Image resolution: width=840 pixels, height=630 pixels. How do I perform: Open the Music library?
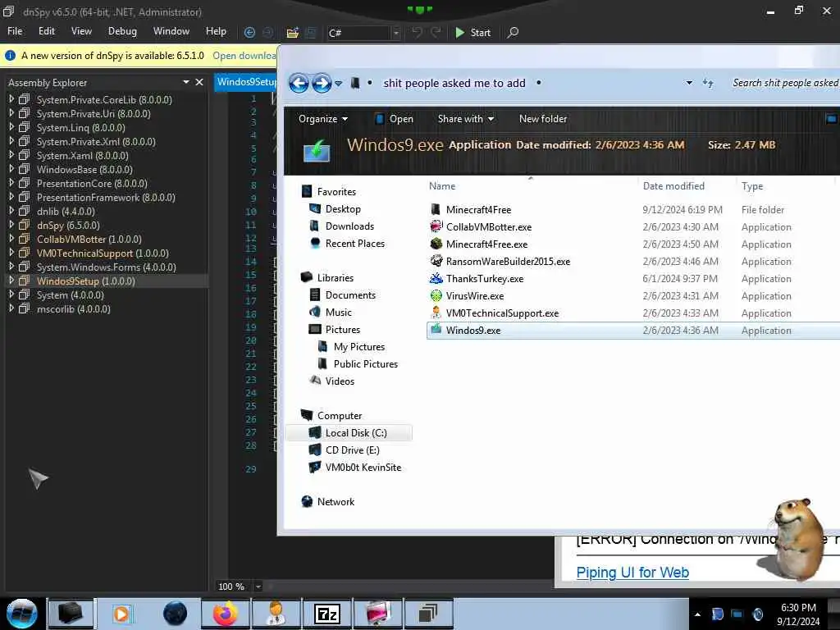pos(338,313)
